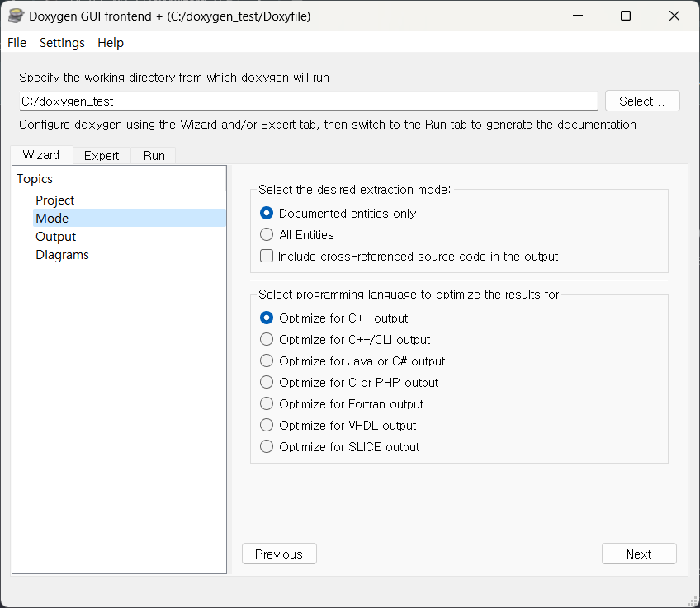The width and height of the screenshot is (700, 608).
Task: Select Output topic in the tree
Action: coord(56,237)
